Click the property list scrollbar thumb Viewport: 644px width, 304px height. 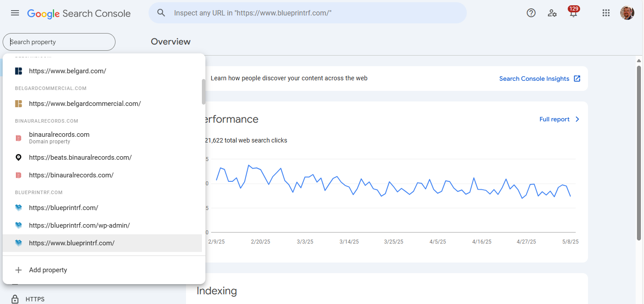coord(203,92)
